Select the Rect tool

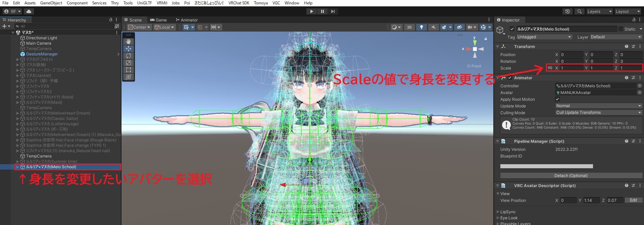(129, 70)
